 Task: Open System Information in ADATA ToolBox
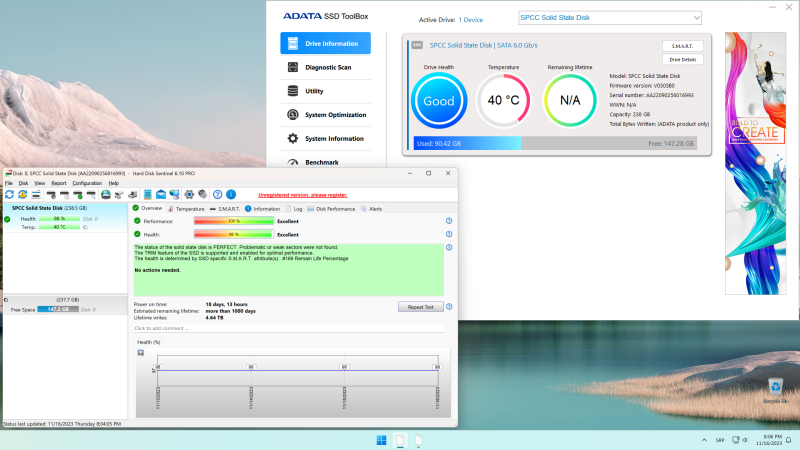coord(326,138)
